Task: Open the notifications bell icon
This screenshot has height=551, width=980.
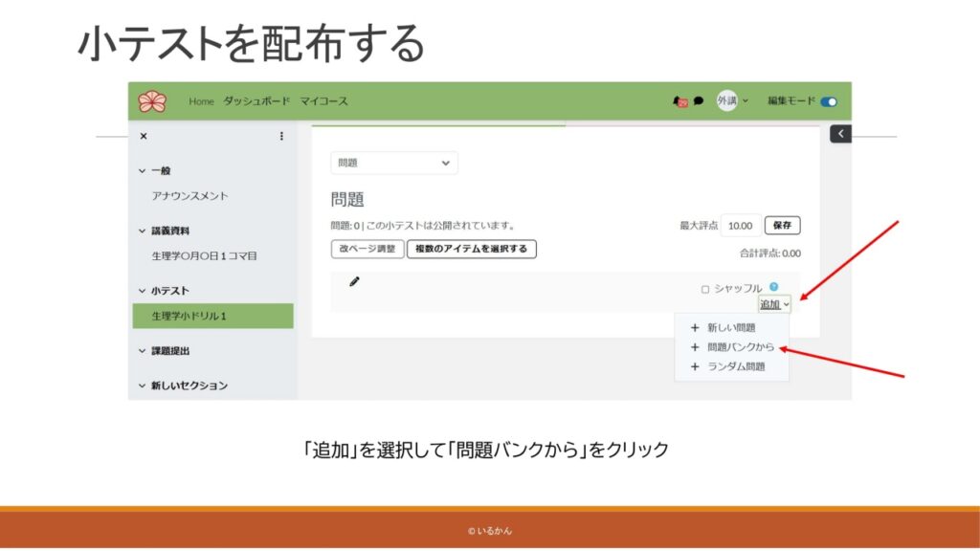Action: pos(680,101)
